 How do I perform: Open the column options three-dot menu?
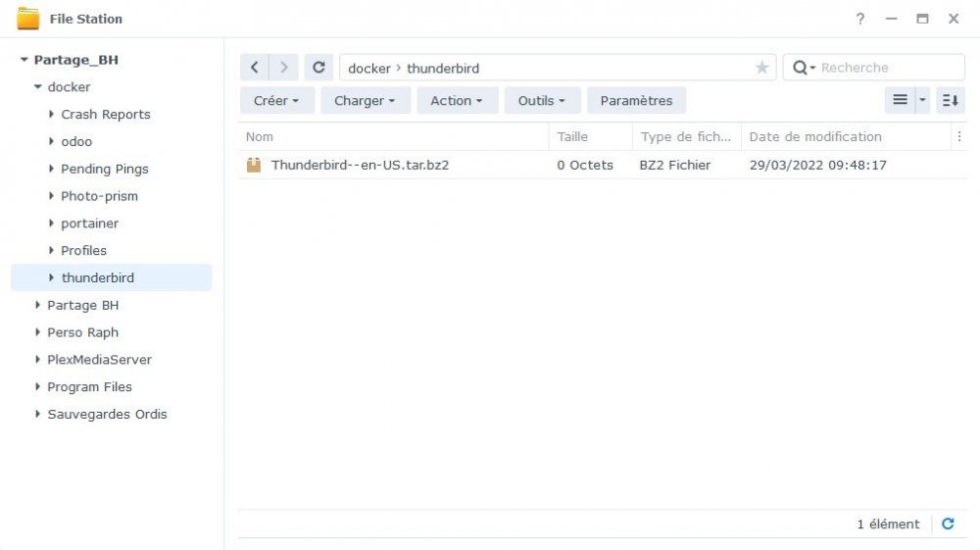tap(959, 136)
